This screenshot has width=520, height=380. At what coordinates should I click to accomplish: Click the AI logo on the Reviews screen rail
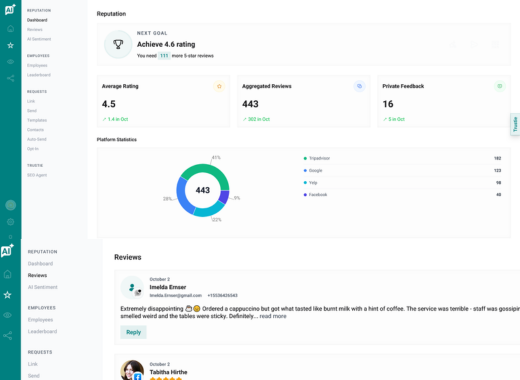pos(7,250)
